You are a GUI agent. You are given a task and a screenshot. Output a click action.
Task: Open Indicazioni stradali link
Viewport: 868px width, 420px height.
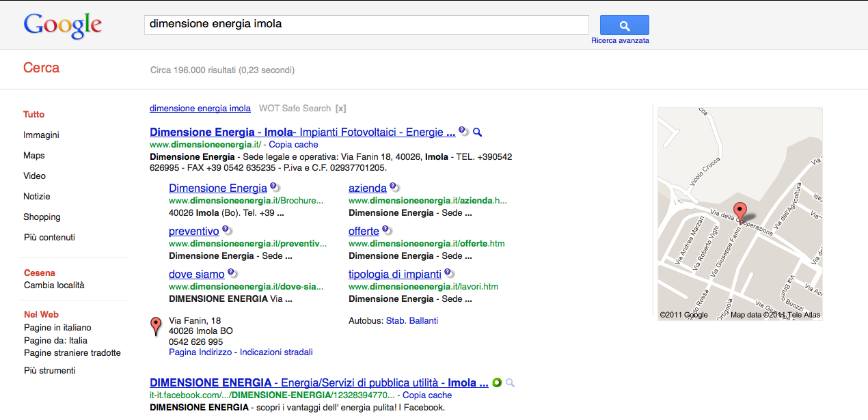pyautogui.click(x=276, y=352)
